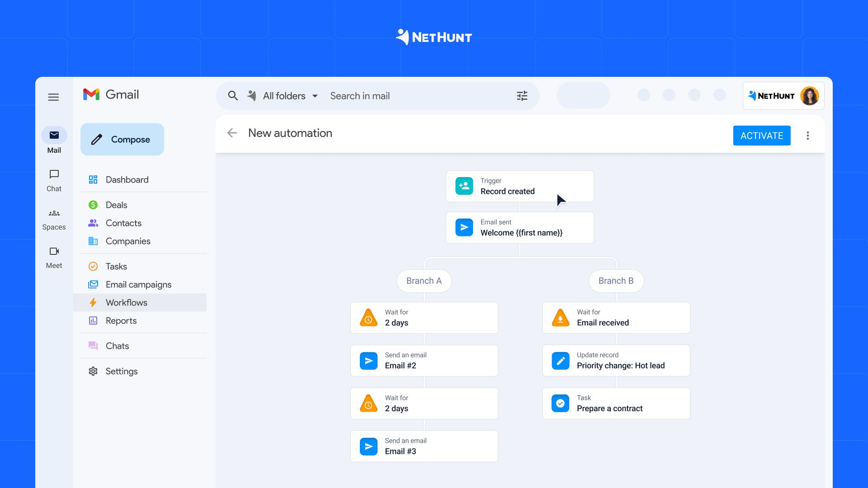Click the 'Update record' edit icon

point(561,360)
